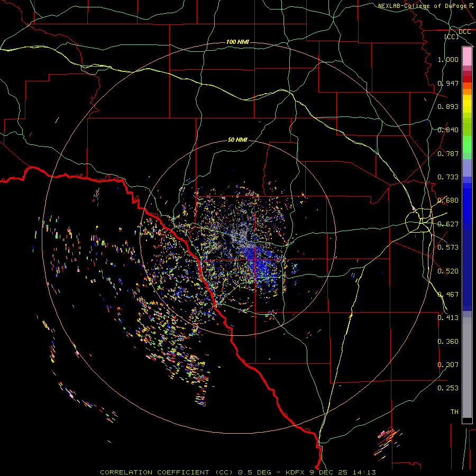Click the 0.680 legend value

(448, 200)
